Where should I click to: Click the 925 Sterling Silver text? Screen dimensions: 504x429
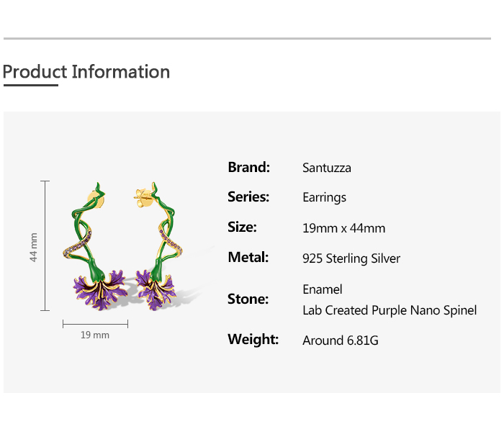[351, 258]
